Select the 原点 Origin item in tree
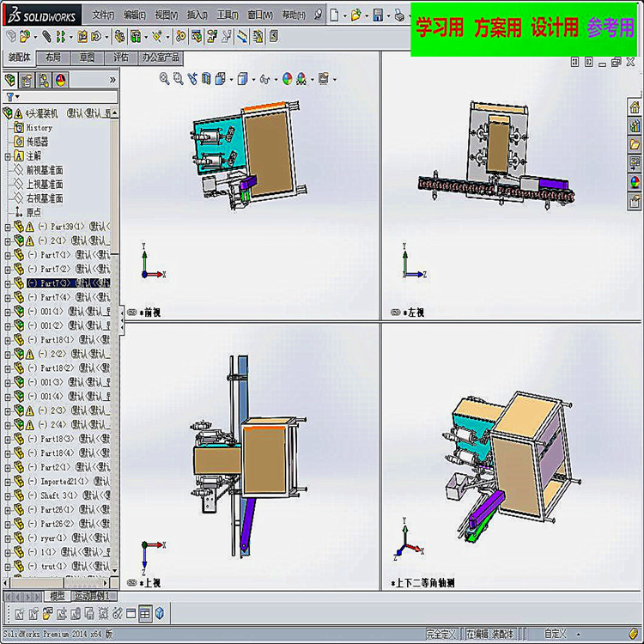The height and width of the screenshot is (644, 644). [33, 212]
